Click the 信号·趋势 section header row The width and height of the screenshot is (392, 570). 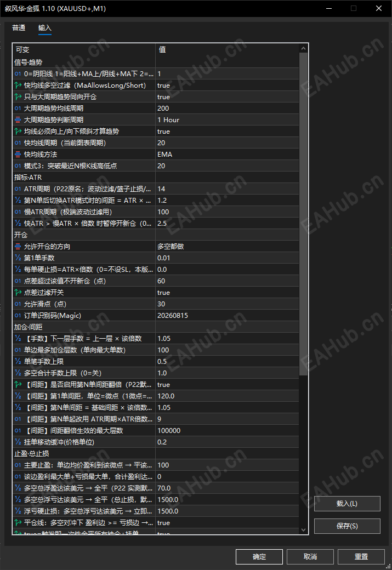click(156, 62)
